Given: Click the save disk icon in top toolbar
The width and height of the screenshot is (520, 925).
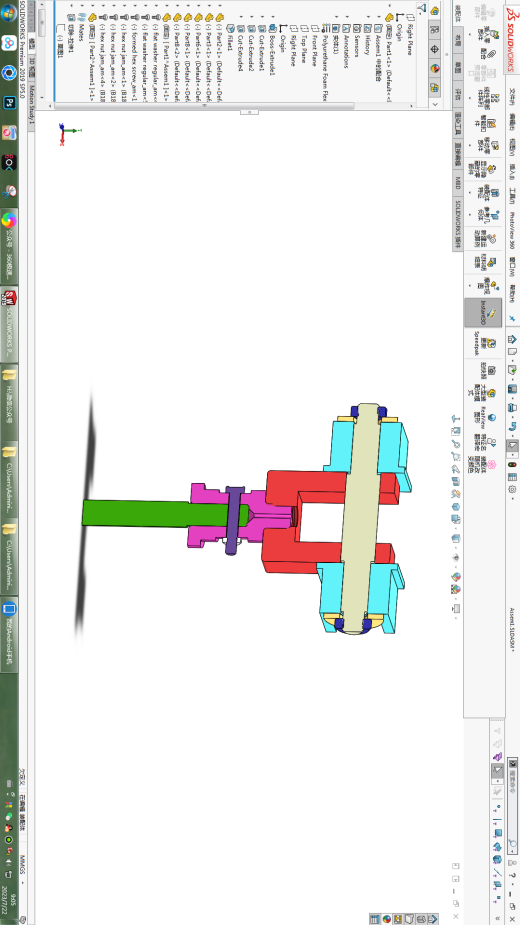Looking at the screenshot, I should coord(512,389).
